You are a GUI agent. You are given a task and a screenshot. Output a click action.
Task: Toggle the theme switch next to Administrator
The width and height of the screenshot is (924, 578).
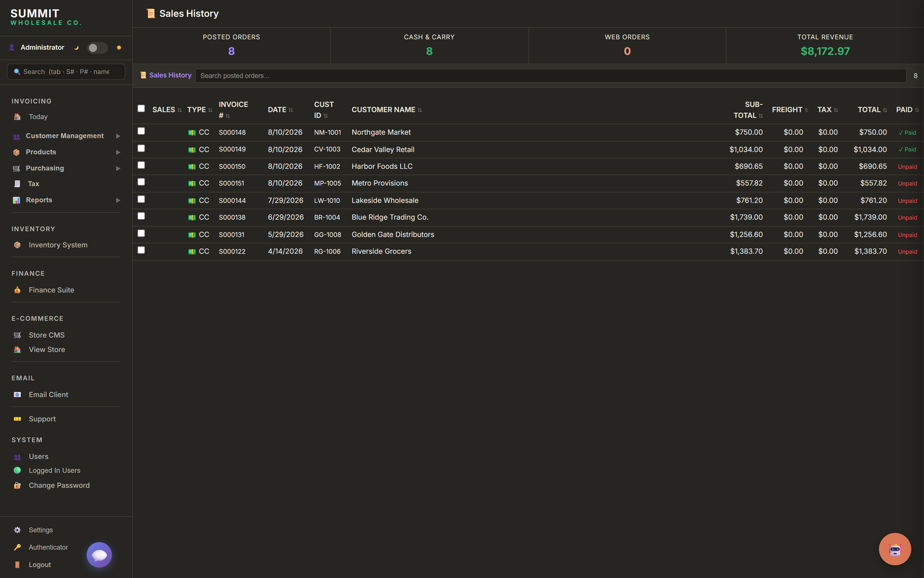coord(97,48)
